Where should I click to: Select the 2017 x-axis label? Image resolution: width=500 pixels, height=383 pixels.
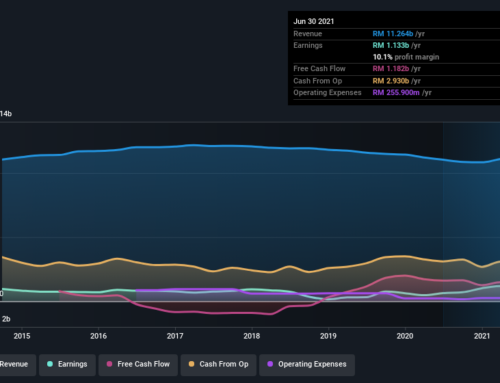pyautogui.click(x=175, y=336)
